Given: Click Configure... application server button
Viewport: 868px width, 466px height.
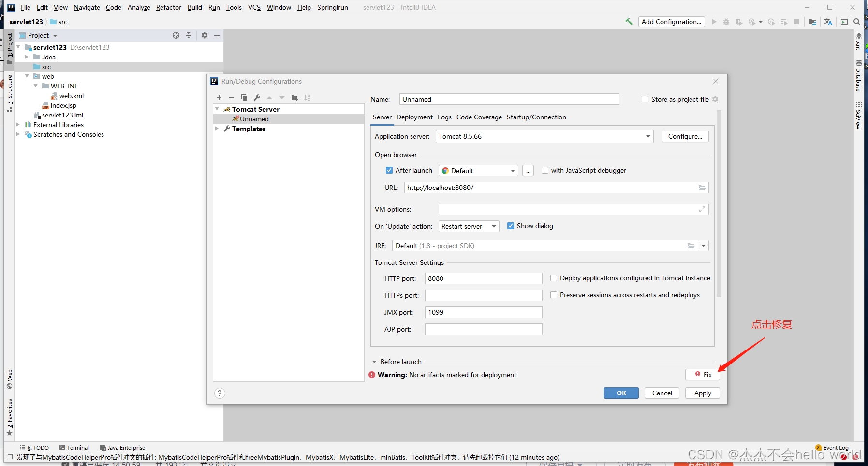Looking at the screenshot, I should 685,136.
